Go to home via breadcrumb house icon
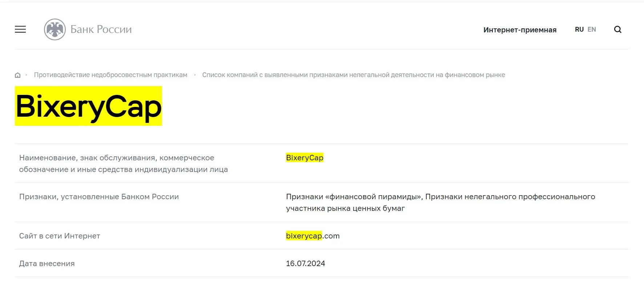 (17, 75)
